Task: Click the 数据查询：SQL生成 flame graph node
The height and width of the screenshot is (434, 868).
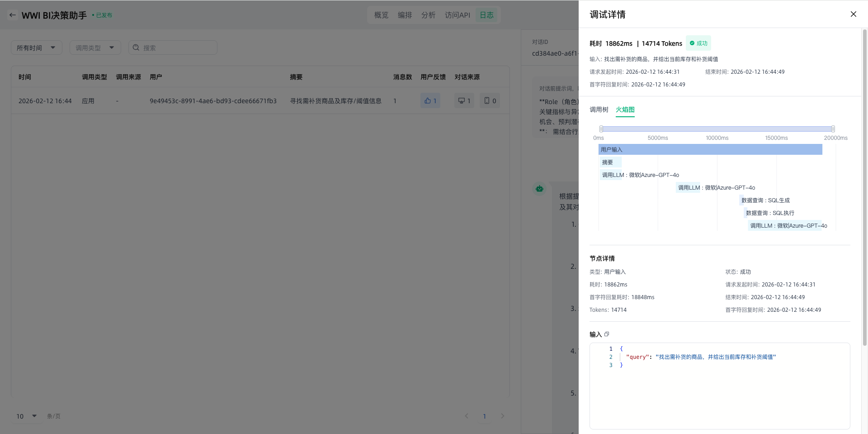Action: coord(765,200)
